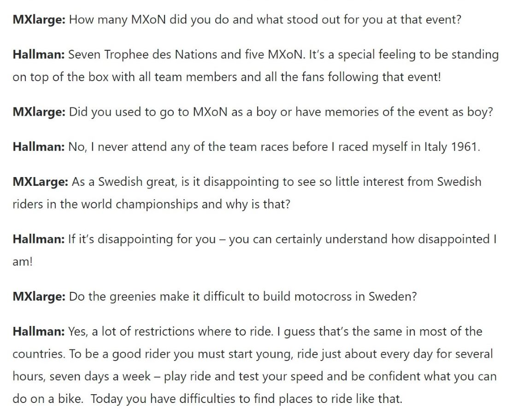Image resolution: width=512 pixels, height=420 pixels.
Task: Click 'on top of the box' text
Action: tap(60, 77)
